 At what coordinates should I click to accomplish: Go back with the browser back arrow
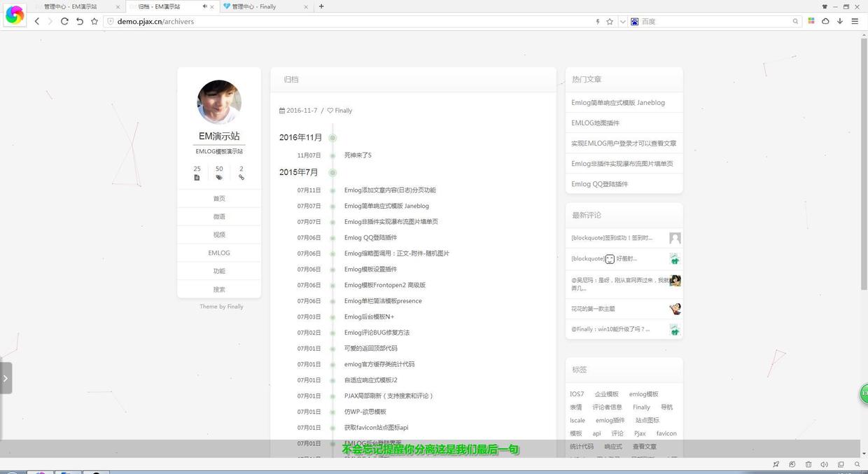37,22
